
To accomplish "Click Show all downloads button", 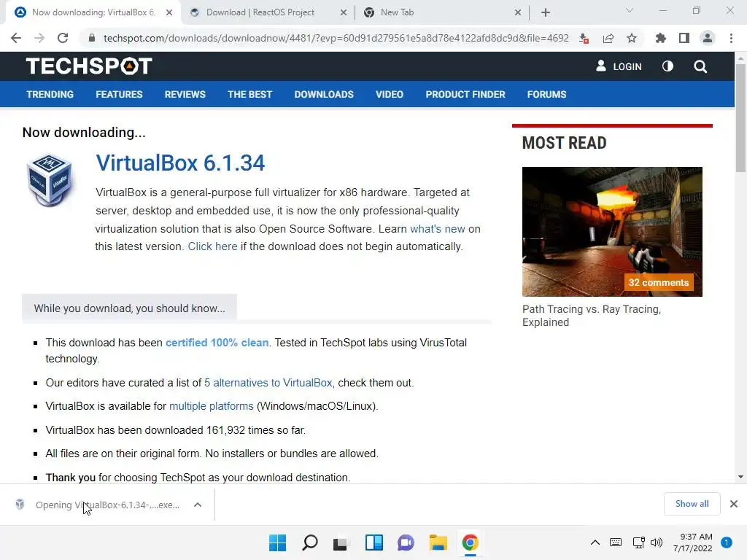I will (x=692, y=503).
